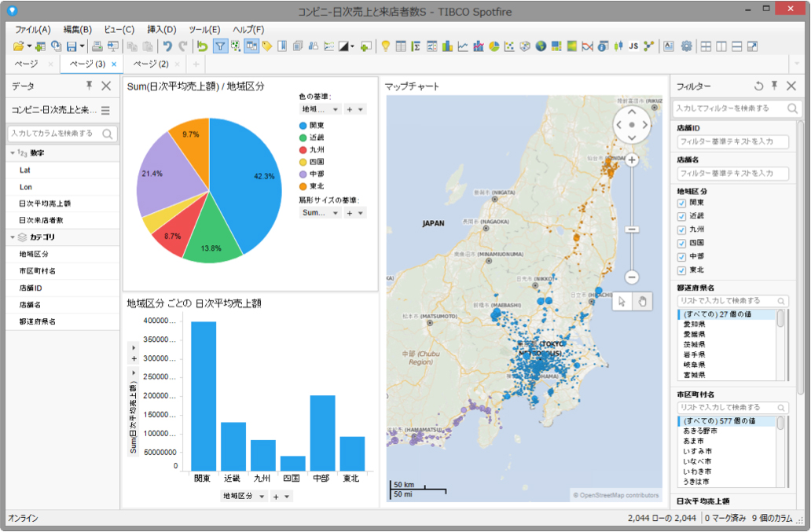Image resolution: width=811 pixels, height=532 pixels.
Task: Click the plus on the map zoom slider
Action: tap(633, 160)
